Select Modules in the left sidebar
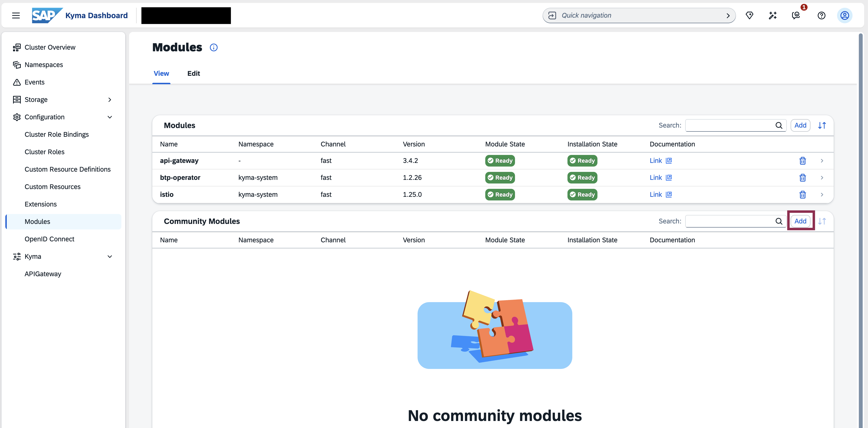The width and height of the screenshot is (868, 428). click(x=37, y=222)
